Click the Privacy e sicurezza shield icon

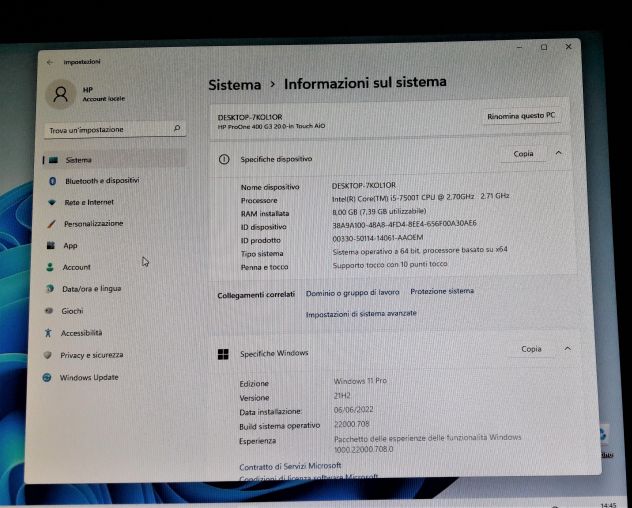[48, 355]
